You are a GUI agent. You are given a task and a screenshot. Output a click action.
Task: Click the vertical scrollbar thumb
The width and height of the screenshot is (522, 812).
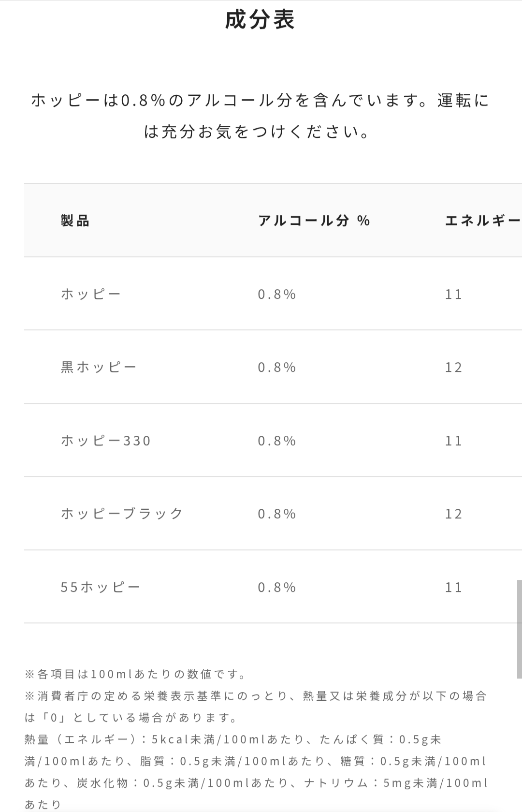(519, 629)
